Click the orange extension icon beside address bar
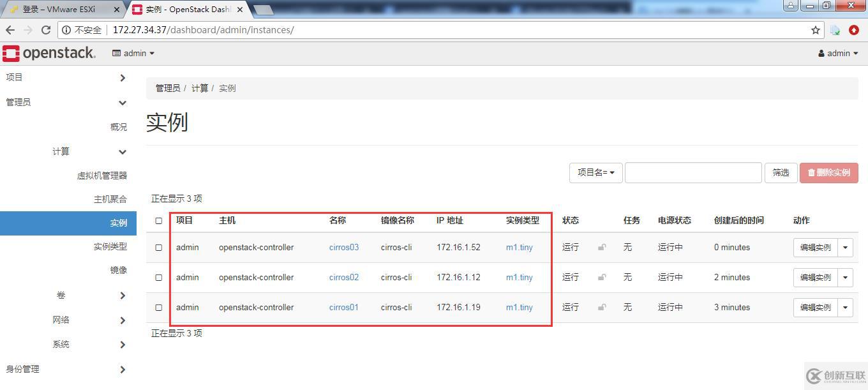Viewport: 868px width, 390px height. (853, 29)
